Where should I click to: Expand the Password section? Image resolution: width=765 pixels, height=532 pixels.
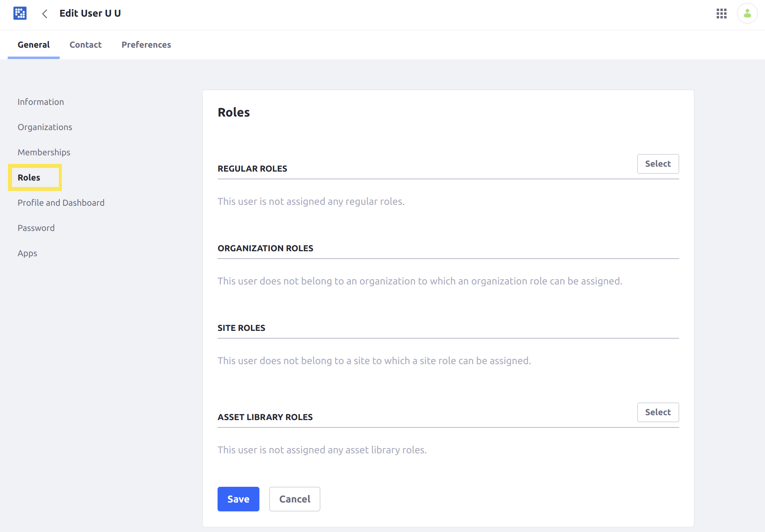[x=37, y=228]
